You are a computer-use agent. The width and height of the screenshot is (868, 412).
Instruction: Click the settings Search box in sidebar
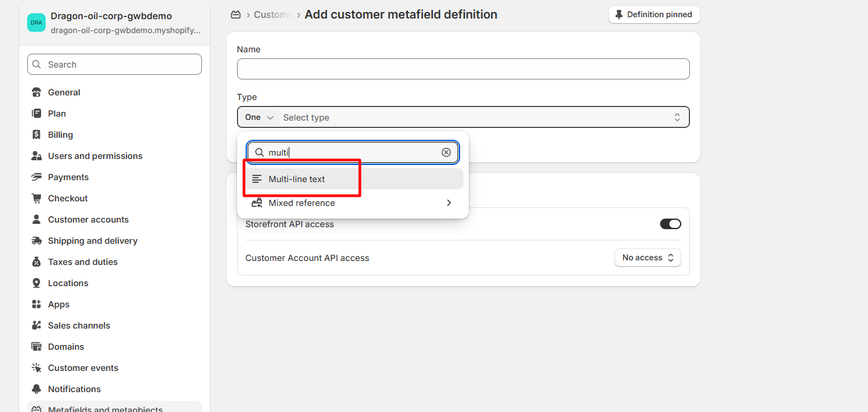pyautogui.click(x=115, y=64)
